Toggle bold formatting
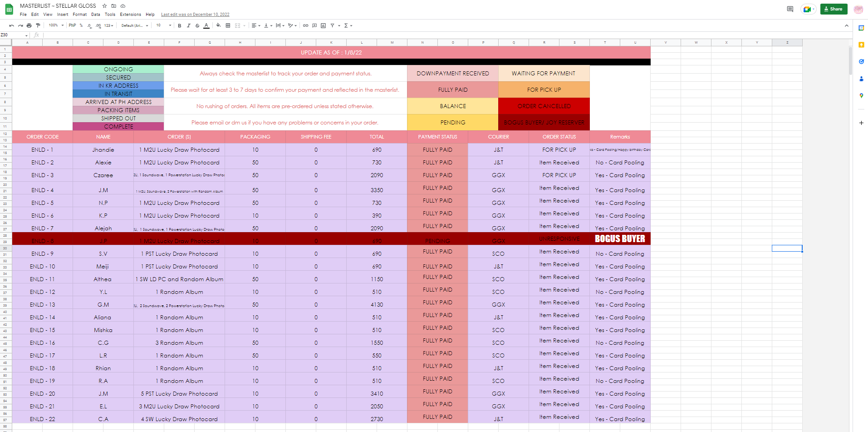The width and height of the screenshot is (868, 432). tap(180, 25)
